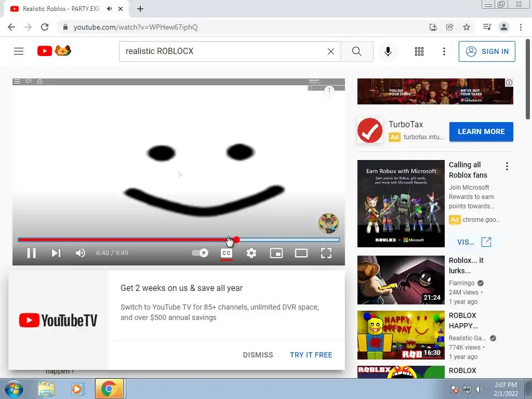Mute the video volume speaker icon

pyautogui.click(x=81, y=253)
